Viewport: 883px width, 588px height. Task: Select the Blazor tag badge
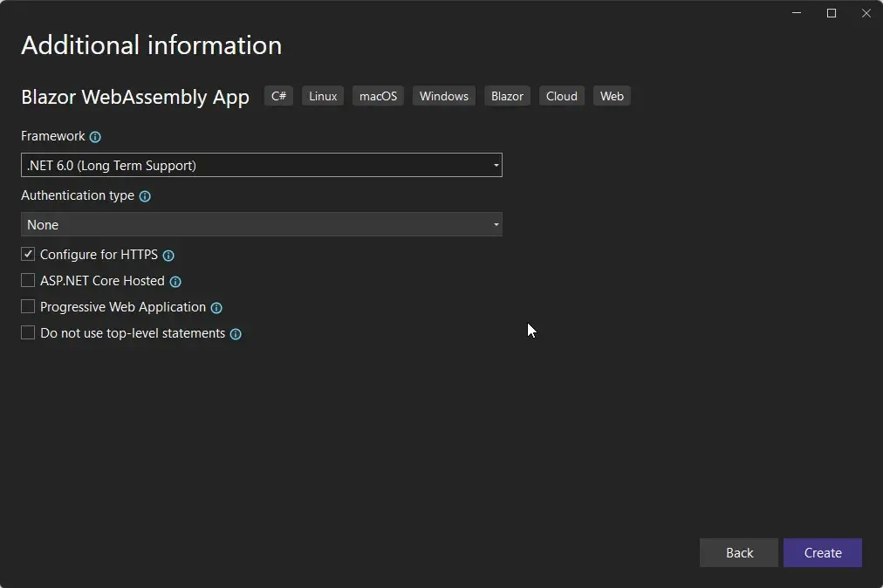(507, 96)
